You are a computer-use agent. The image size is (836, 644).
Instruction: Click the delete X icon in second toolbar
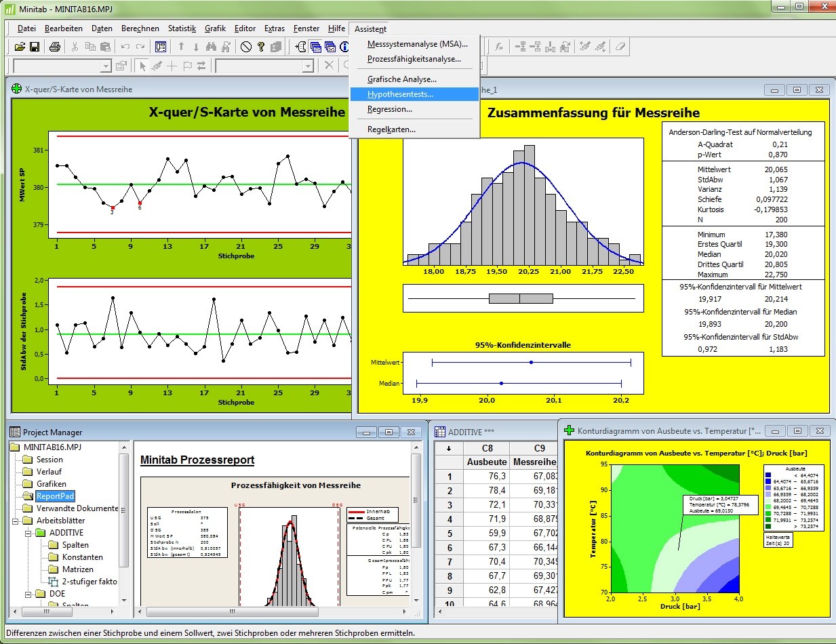(329, 66)
